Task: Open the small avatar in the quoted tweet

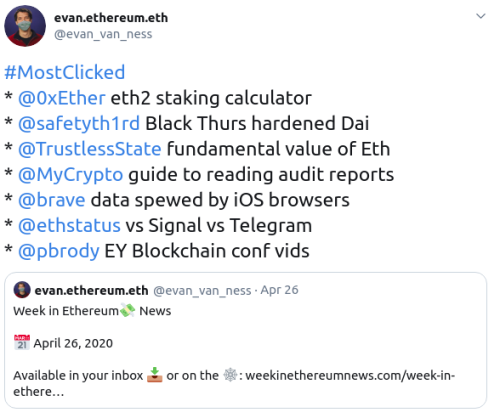Action: click(22, 290)
